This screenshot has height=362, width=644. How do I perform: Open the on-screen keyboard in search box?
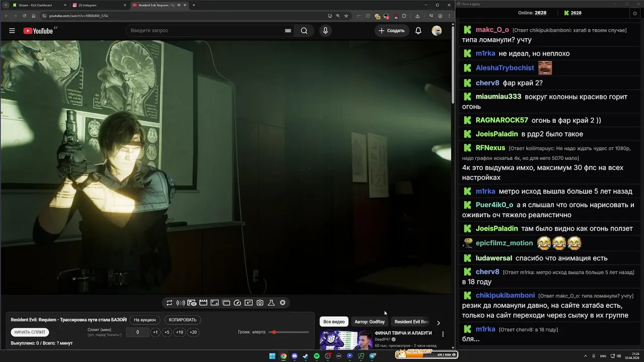(x=288, y=31)
